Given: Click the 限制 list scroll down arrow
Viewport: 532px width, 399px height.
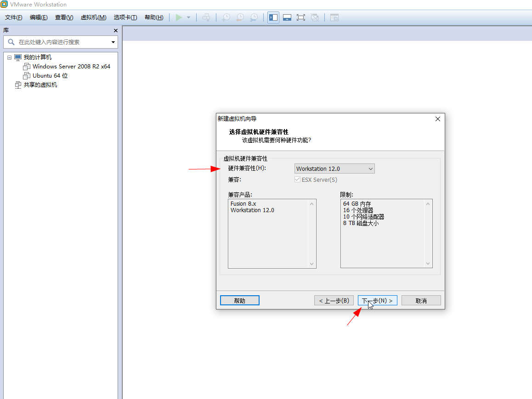Looking at the screenshot, I should coord(428,264).
